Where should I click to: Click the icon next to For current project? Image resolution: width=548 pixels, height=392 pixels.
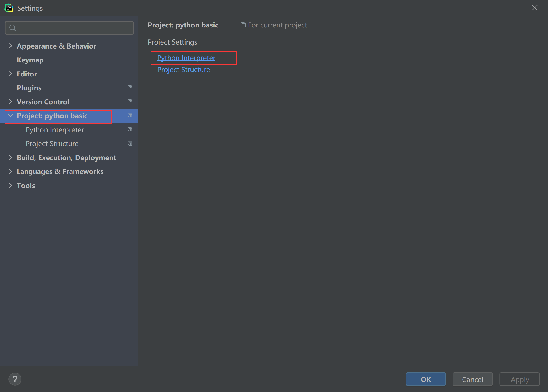[243, 25]
